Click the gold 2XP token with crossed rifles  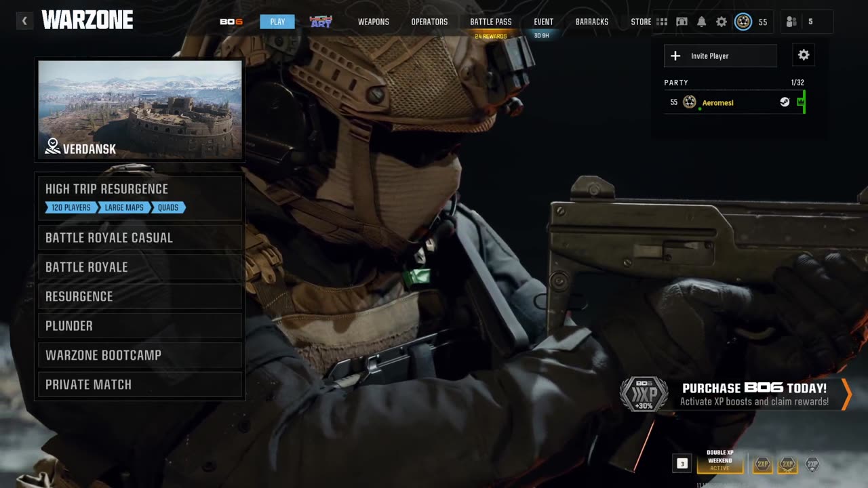coord(787,464)
